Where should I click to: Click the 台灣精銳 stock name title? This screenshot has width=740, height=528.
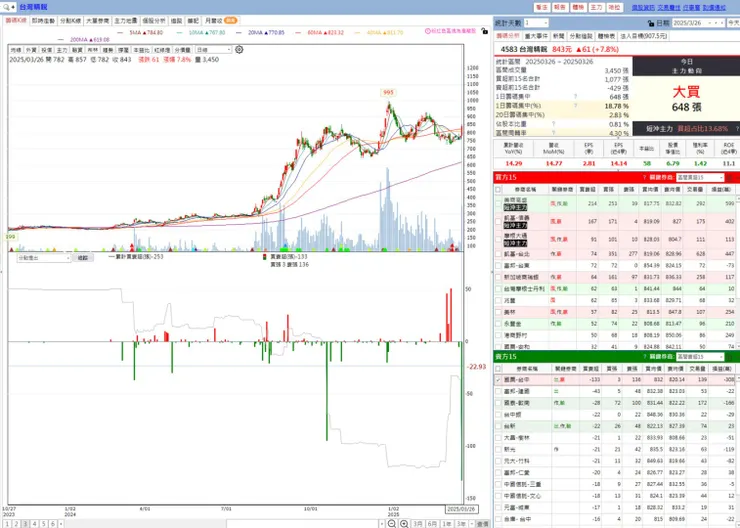(x=34, y=7)
